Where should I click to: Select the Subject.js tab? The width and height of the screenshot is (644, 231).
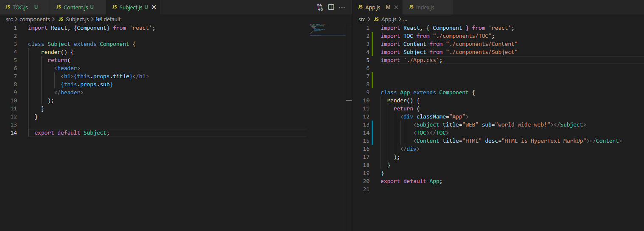click(x=133, y=7)
